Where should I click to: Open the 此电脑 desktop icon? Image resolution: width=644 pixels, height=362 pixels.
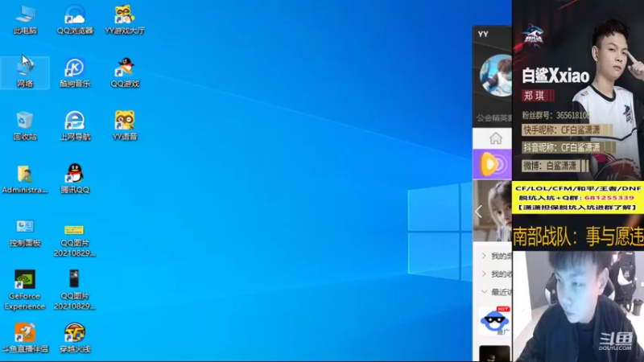[25, 19]
